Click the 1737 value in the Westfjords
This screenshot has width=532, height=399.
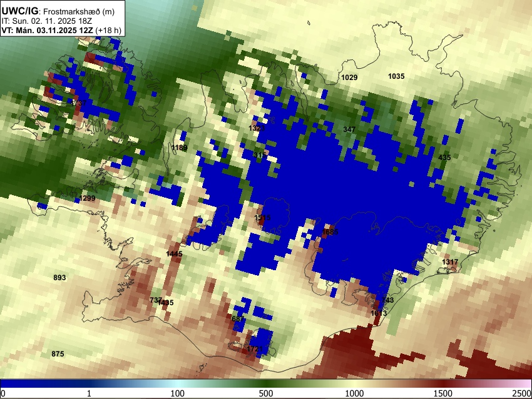click(79, 103)
